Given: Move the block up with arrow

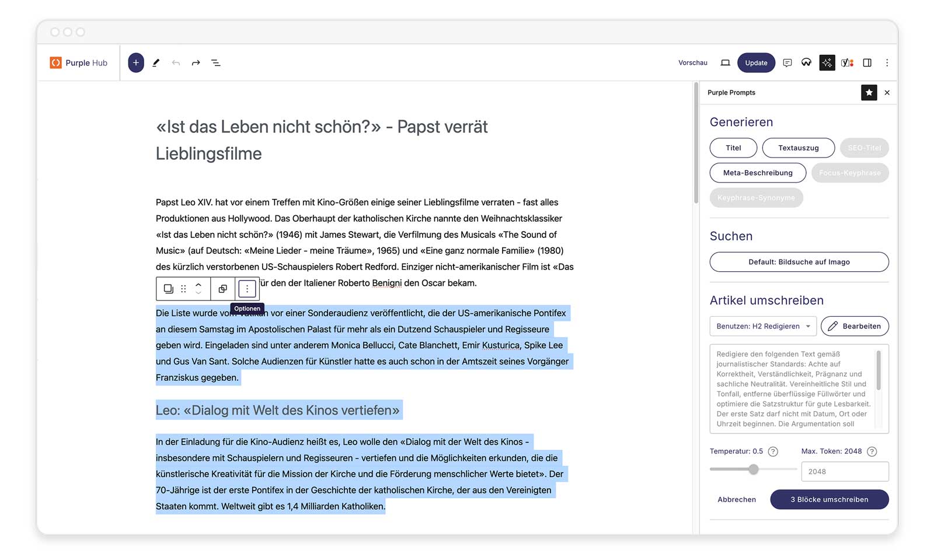Looking at the screenshot, I should coord(198,284).
